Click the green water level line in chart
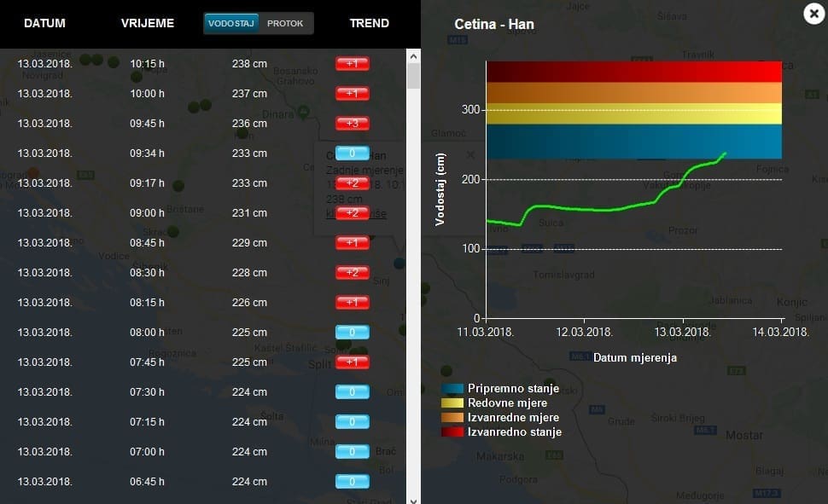Image resolution: width=828 pixels, height=504 pixels. coord(598,209)
